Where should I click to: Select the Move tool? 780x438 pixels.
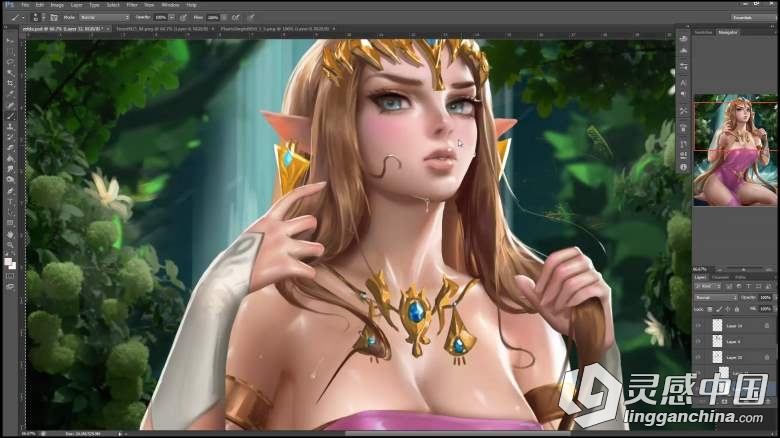coord(10,40)
